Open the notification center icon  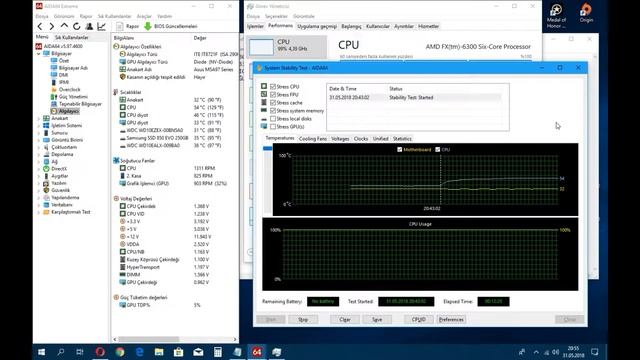pos(595,352)
